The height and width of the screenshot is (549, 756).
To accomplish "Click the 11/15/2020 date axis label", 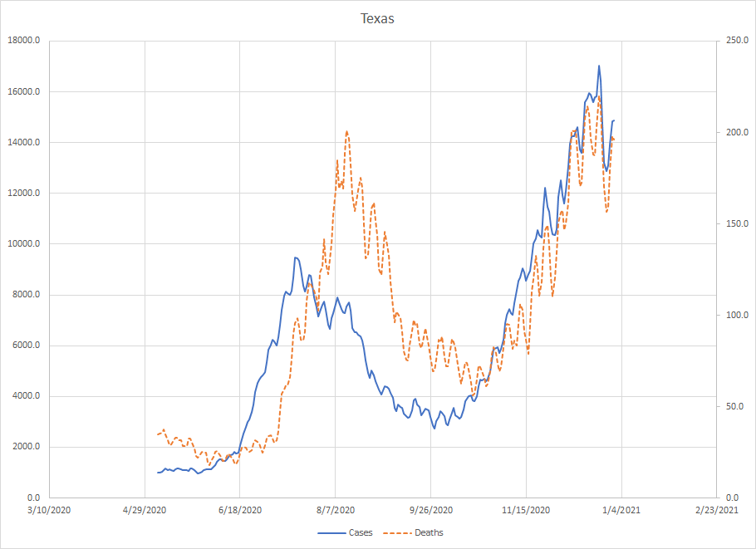I will coord(526,510).
